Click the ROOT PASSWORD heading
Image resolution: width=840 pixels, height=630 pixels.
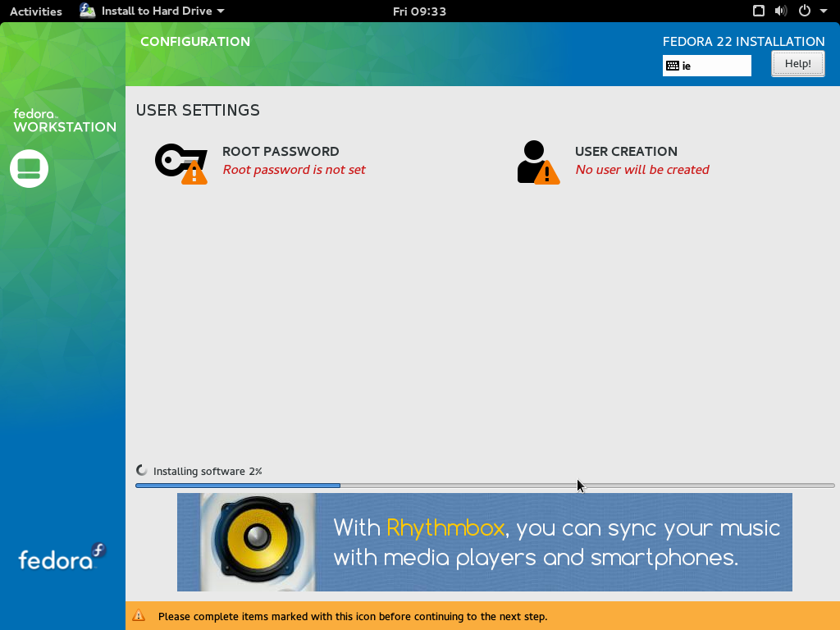[281, 152]
